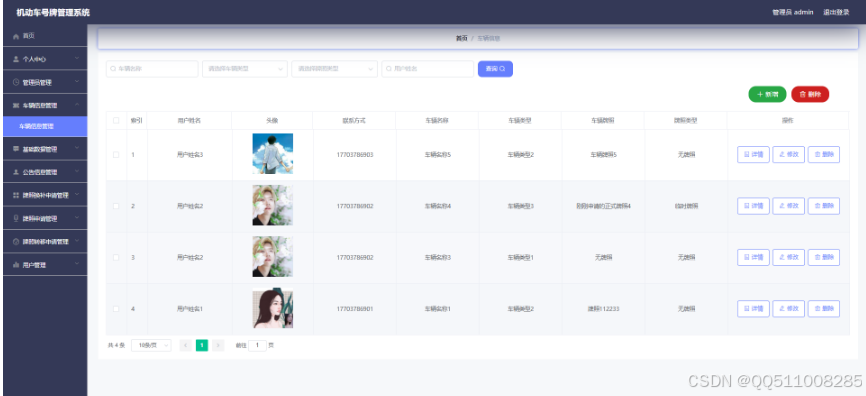Focus the 用户姓名 search field
Image resolution: width=866 pixels, height=396 pixels.
(427, 69)
